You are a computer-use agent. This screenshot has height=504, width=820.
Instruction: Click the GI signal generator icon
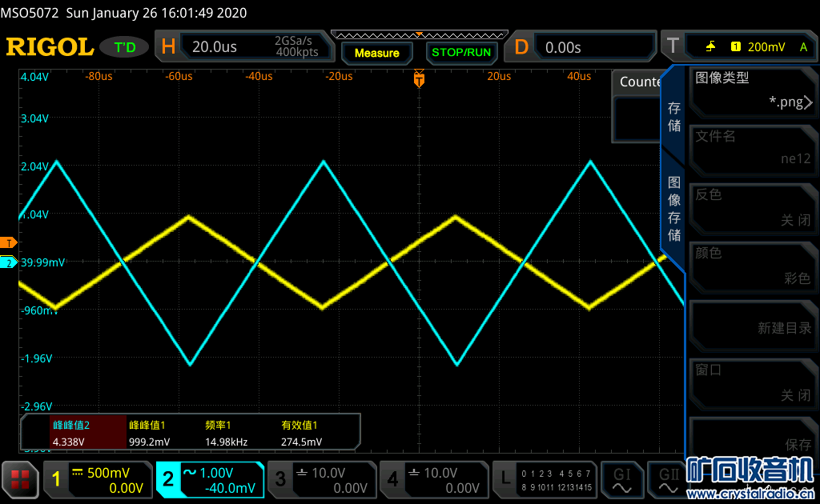[622, 479]
